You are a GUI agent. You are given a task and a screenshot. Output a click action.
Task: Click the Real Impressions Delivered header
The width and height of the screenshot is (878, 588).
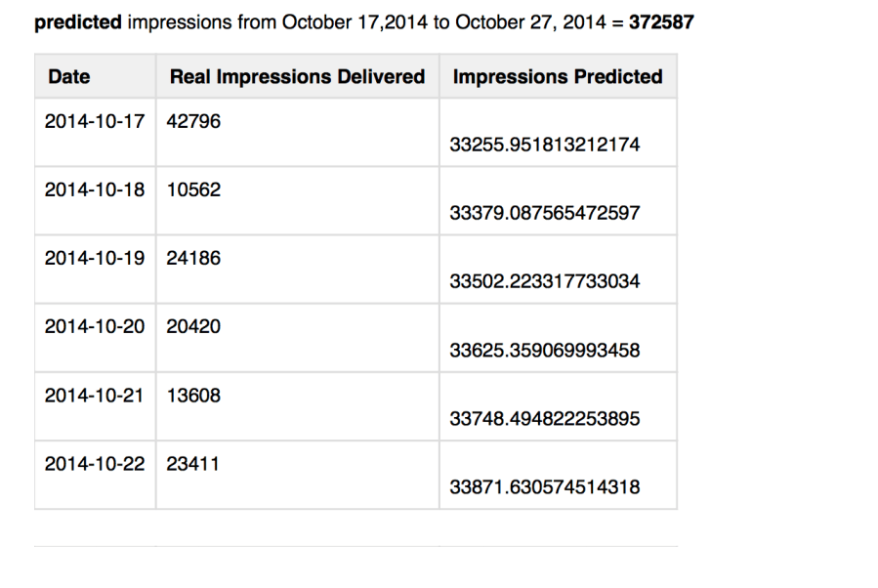click(297, 76)
